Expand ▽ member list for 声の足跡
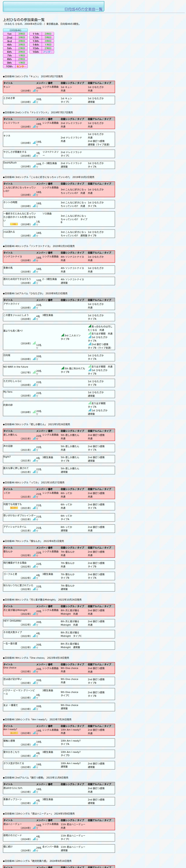This screenshot has width=186, height=868. pos(37,450)
